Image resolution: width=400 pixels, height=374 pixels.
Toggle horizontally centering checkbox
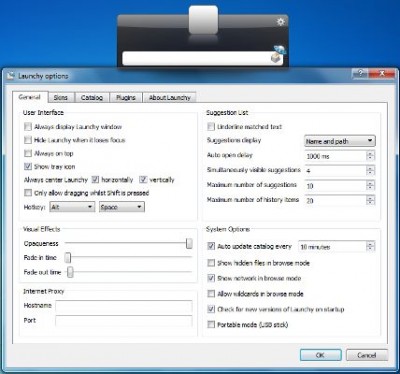95,180
